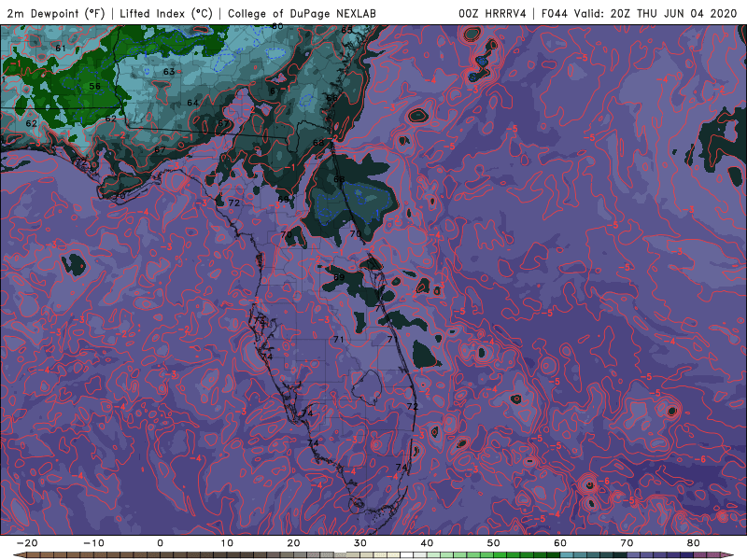747x560 pixels.
Task: Click the '60' colorbar scale label
Action: 560,543
